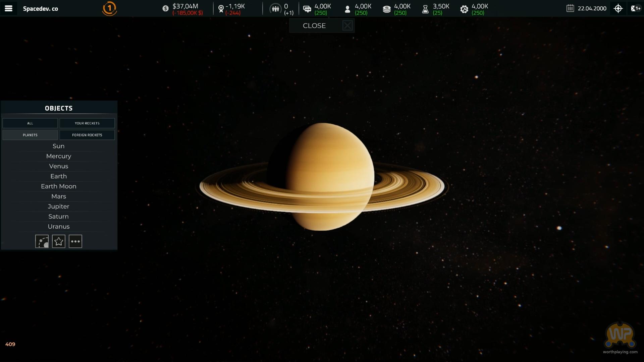
Task: Toggle the game speed 1+ hourglass
Action: tap(635, 8)
